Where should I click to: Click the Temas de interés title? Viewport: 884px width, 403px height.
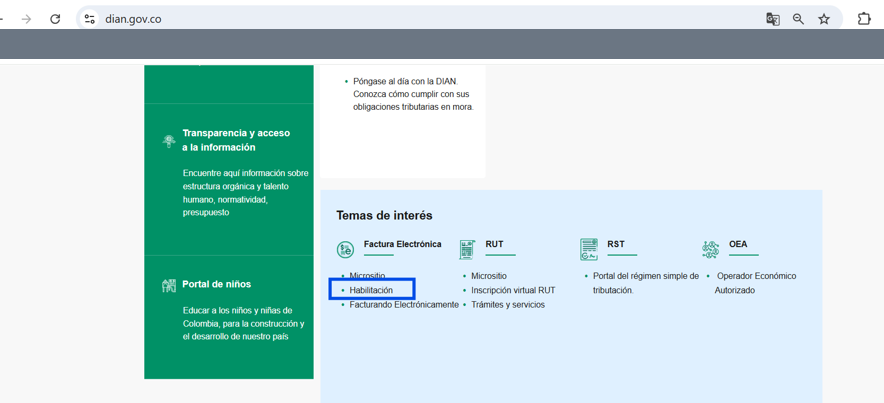point(384,215)
